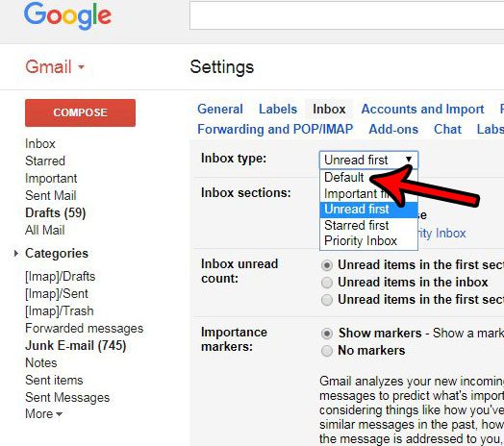This screenshot has height=446, width=504.
Task: Open the Inbox folder in sidebar
Action: tap(40, 143)
